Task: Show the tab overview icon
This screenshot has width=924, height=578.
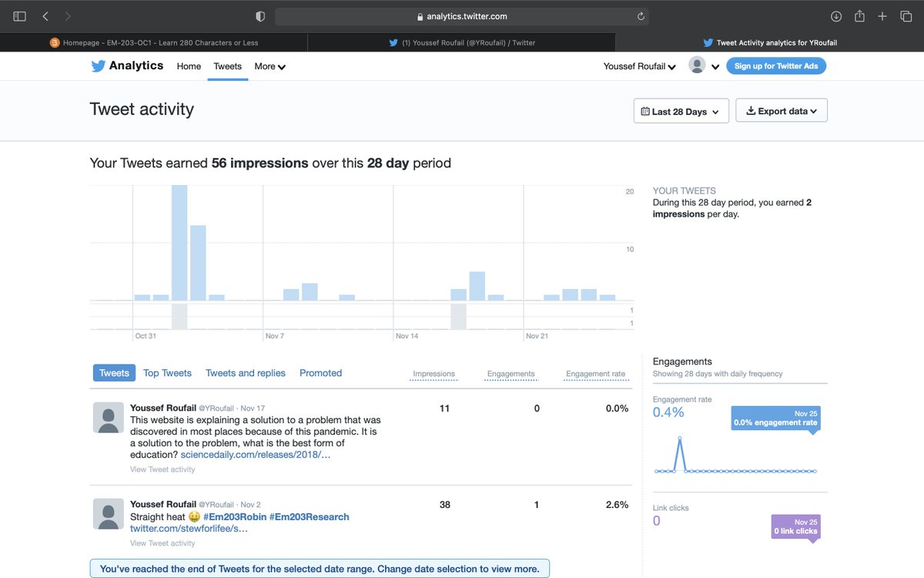Action: (x=906, y=16)
